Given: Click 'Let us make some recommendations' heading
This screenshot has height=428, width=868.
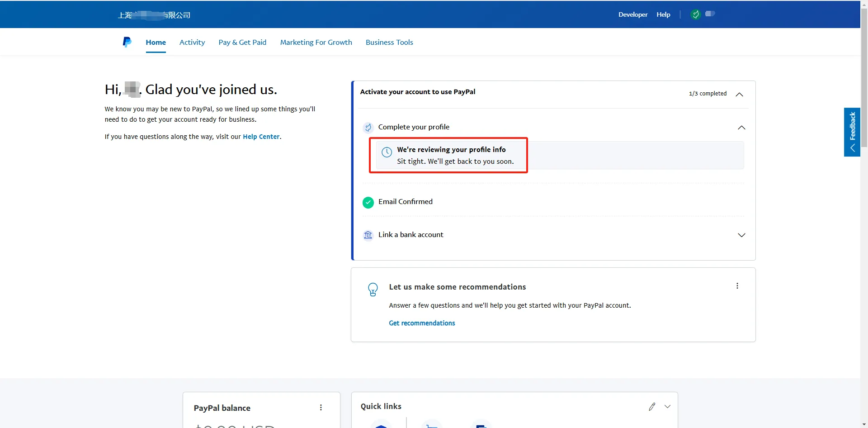Looking at the screenshot, I should [x=458, y=287].
